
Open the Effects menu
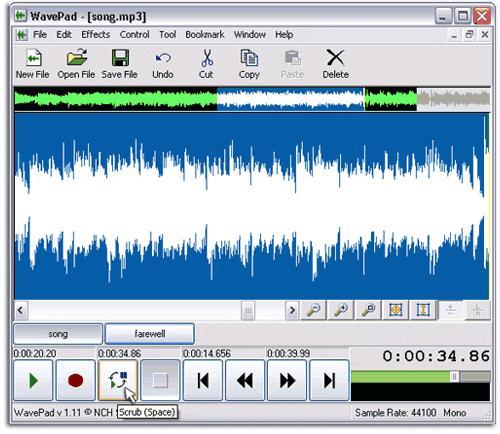coord(96,35)
